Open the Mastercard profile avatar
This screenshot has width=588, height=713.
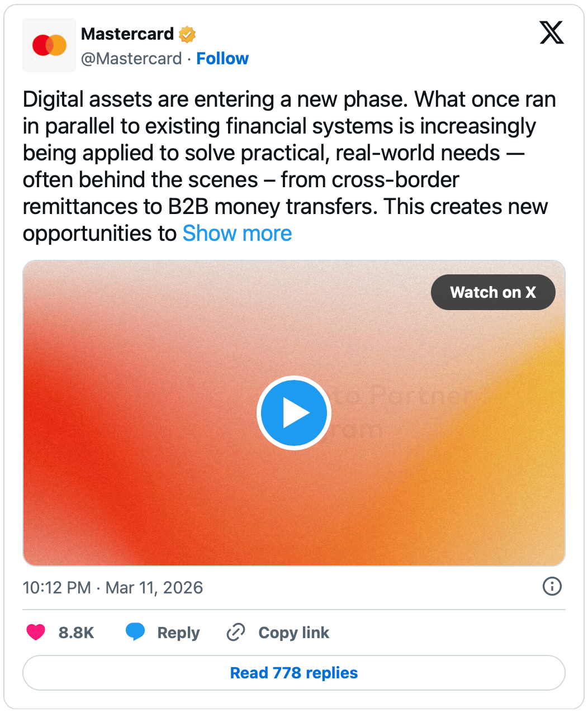tap(49, 45)
